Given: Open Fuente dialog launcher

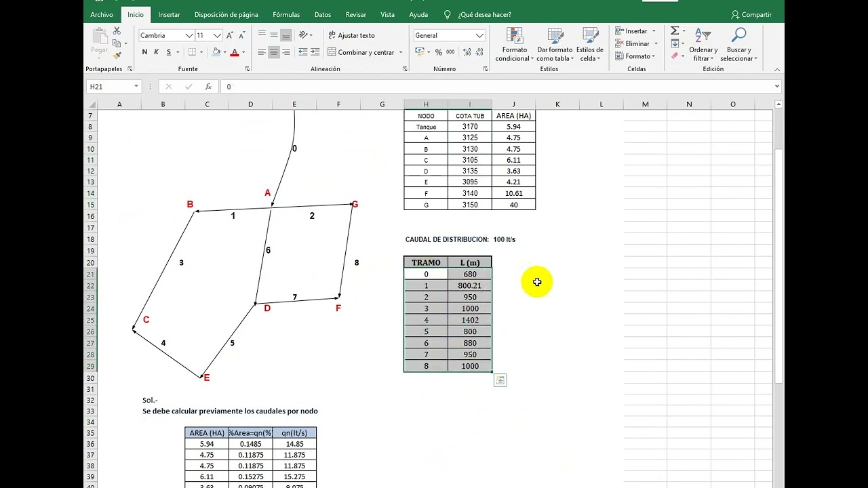Looking at the screenshot, I should point(247,69).
